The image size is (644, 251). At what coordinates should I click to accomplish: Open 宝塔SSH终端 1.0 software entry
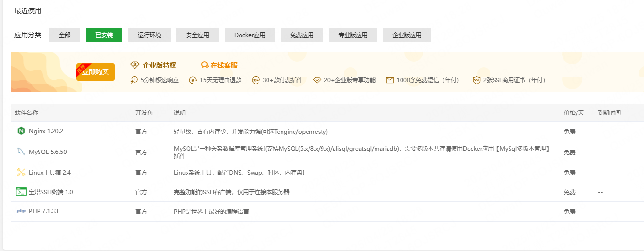click(x=51, y=192)
